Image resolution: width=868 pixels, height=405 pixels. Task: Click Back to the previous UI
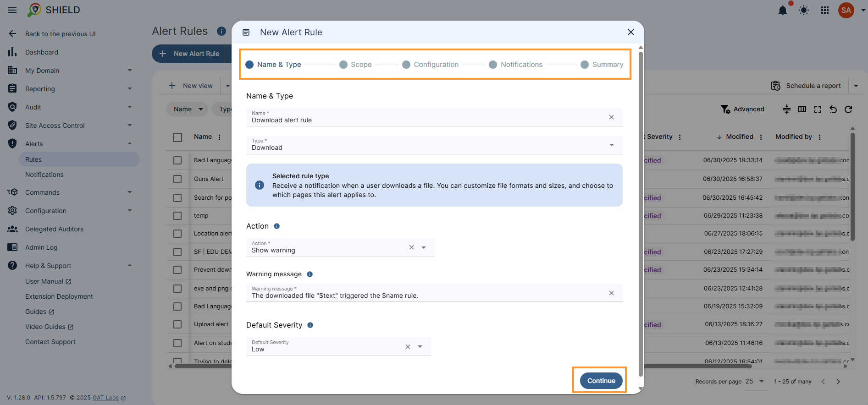(60, 34)
